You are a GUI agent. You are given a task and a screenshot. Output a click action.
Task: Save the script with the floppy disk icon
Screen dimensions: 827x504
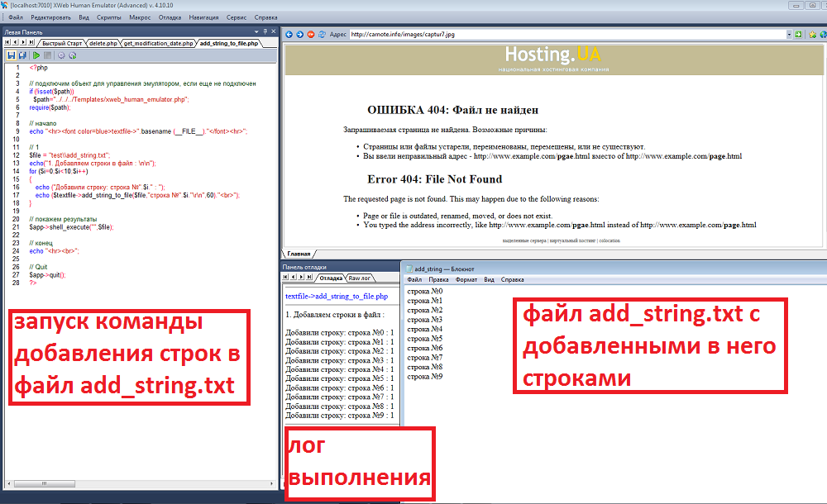[x=11, y=55]
